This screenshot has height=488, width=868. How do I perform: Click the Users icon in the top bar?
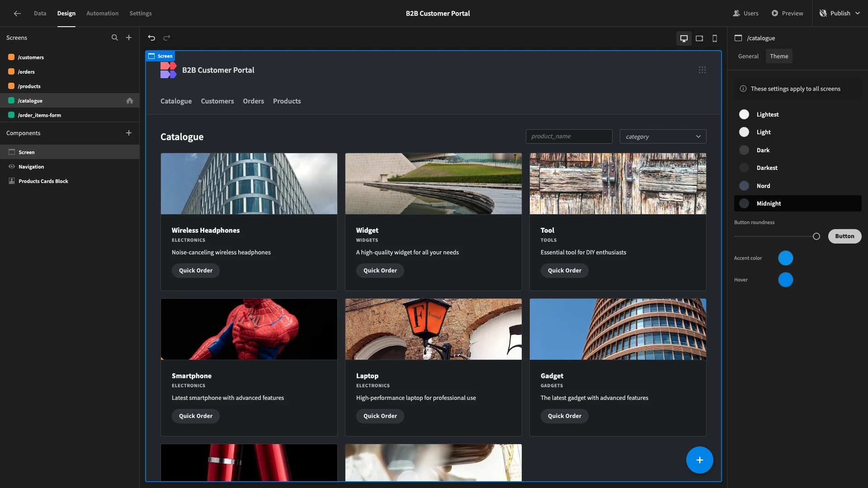[736, 13]
